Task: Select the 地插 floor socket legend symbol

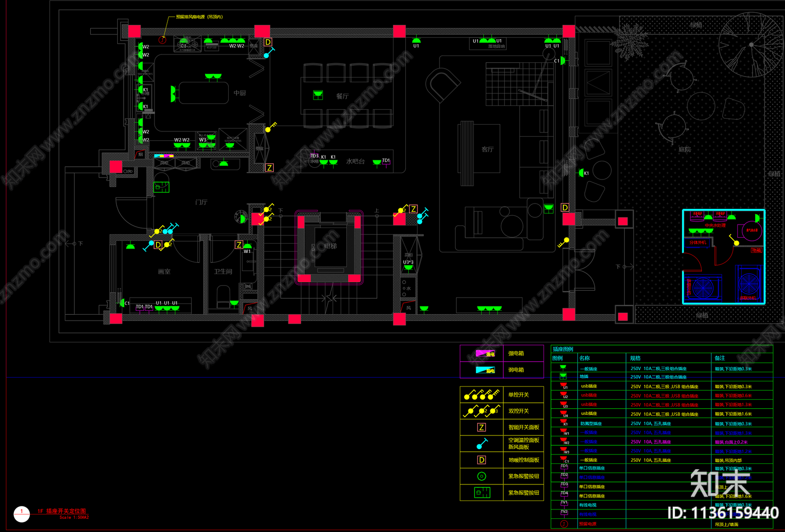Action: point(563,376)
